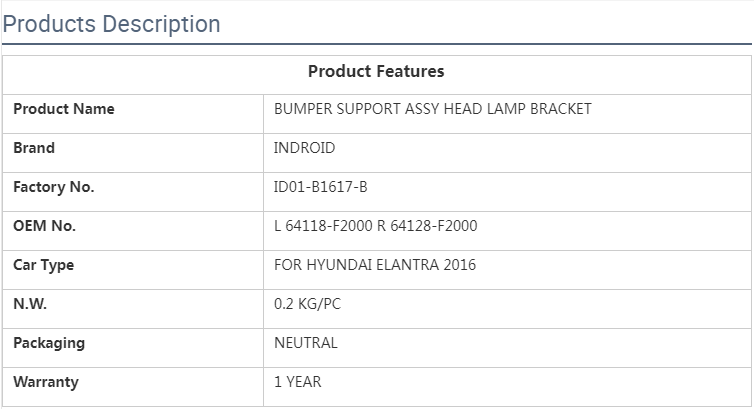Select the OEM No. label
The height and width of the screenshot is (409, 754).
(44, 226)
